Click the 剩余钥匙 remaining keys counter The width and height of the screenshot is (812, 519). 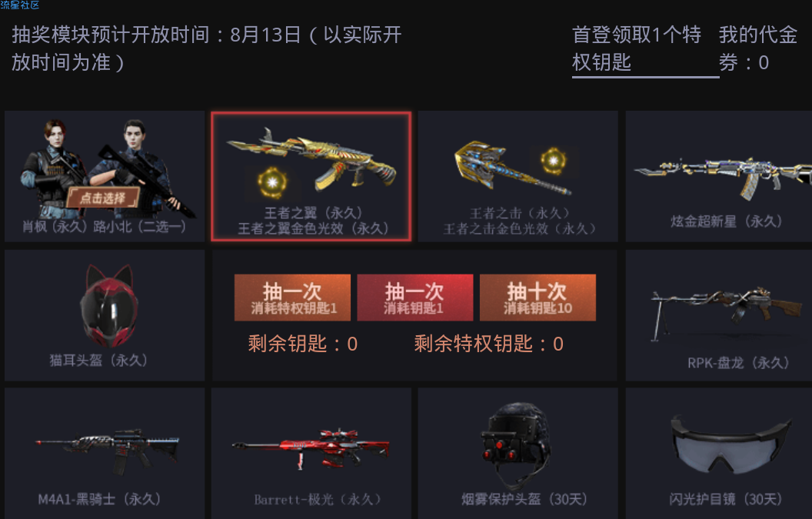click(x=302, y=344)
